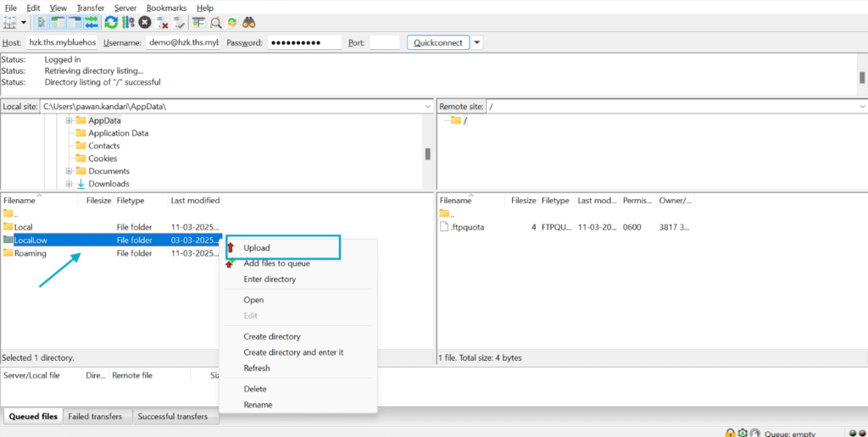868x437 pixels.
Task: Expand the Documents tree folder
Action: click(70, 171)
